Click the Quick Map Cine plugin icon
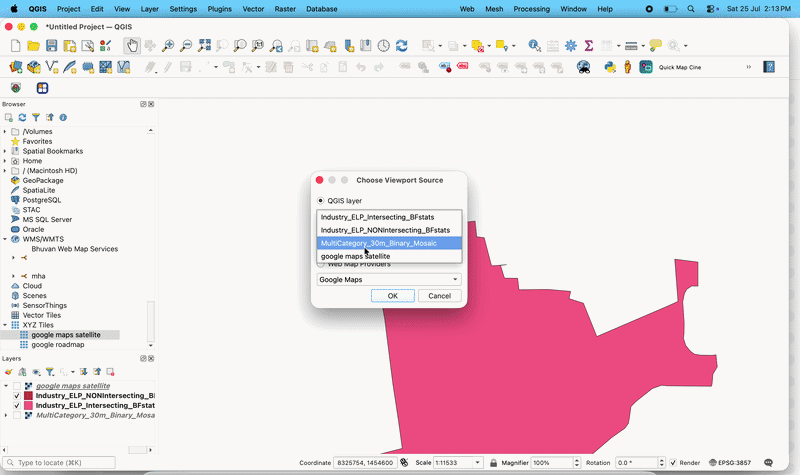Screen dimensions: 800x475 646,67
